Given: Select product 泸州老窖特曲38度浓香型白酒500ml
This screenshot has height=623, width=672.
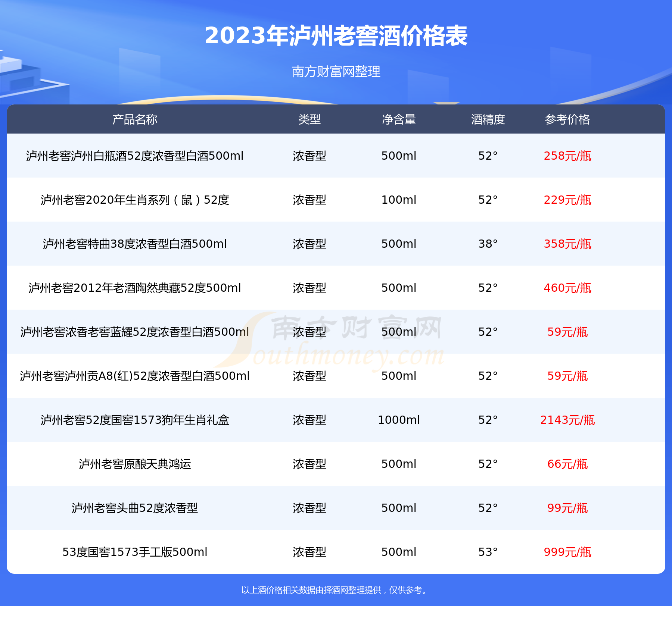Looking at the screenshot, I should pyautogui.click(x=135, y=244).
